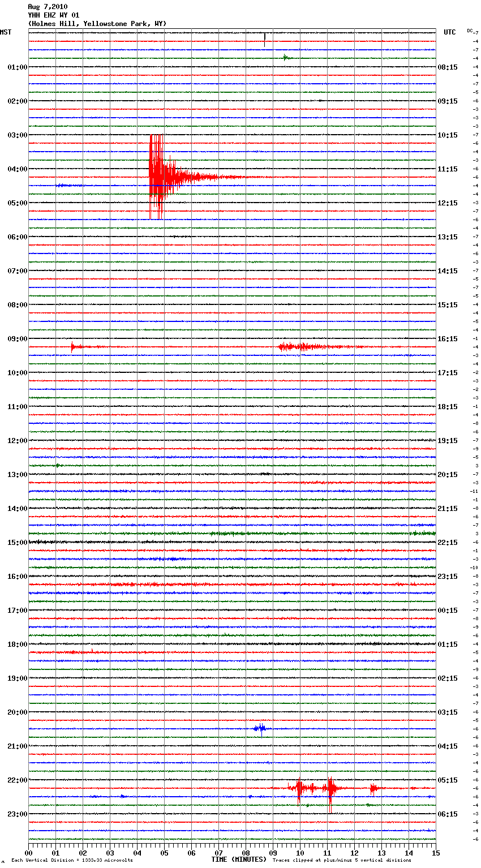Click the Traces clipped at plus/minus 5 note
Image resolution: width=481 pixels, height=868 pixels.
[342, 861]
